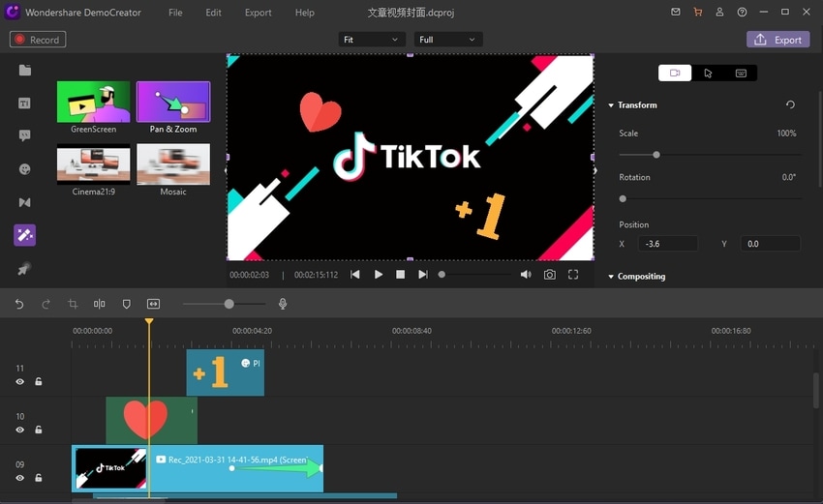Select the Cinema21:9 effect thumbnail

click(93, 164)
